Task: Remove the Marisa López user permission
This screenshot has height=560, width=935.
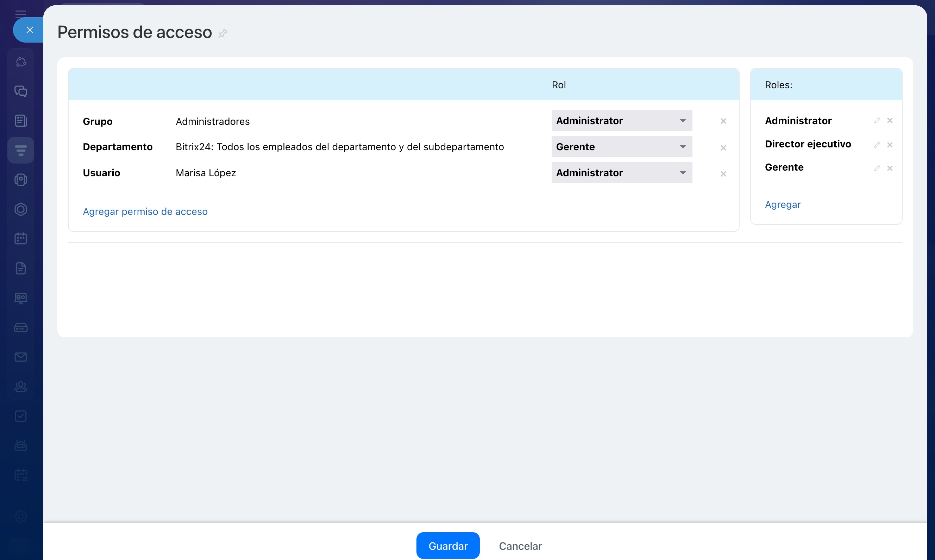Action: (x=723, y=173)
